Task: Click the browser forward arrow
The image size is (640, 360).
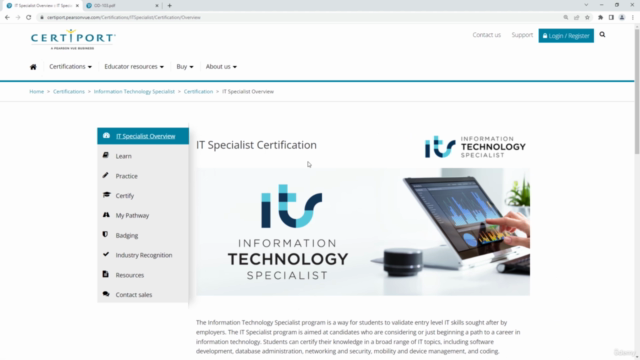Action: [x=18, y=18]
